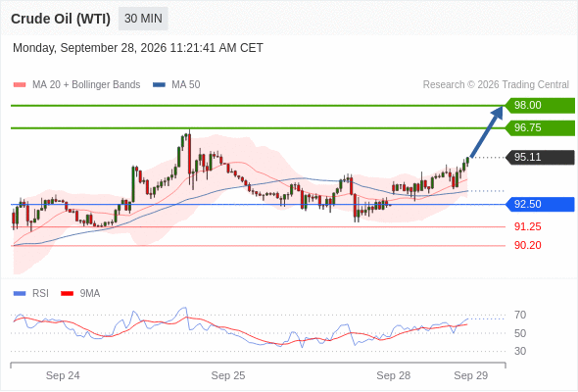Click the Sep 25 date axis label
This screenshot has width=578, height=392.
pyautogui.click(x=228, y=375)
